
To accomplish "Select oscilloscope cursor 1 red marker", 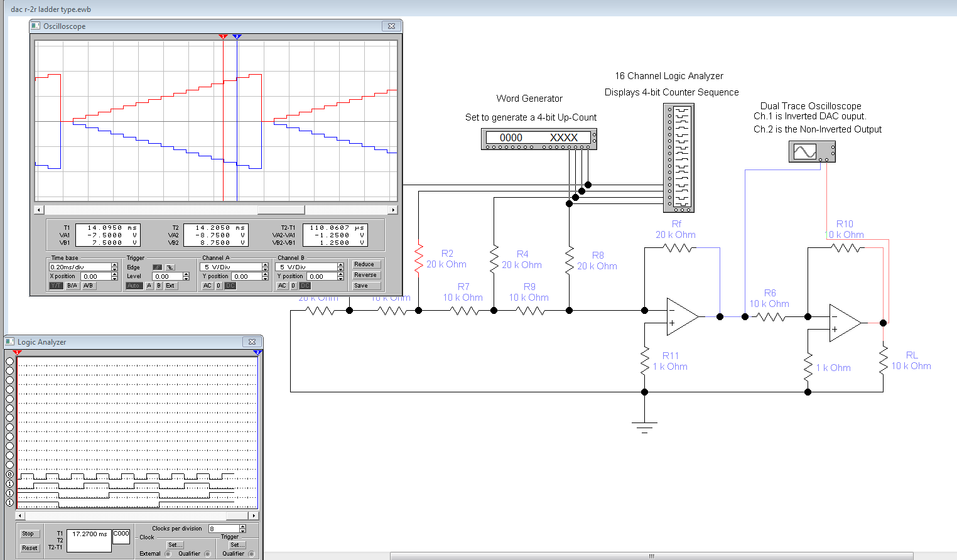I will click(222, 36).
